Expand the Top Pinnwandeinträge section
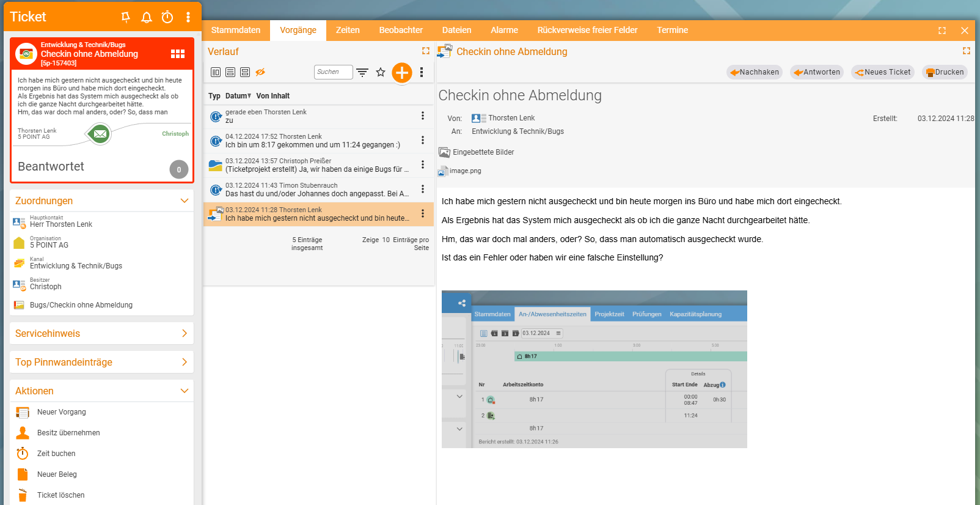 [185, 362]
